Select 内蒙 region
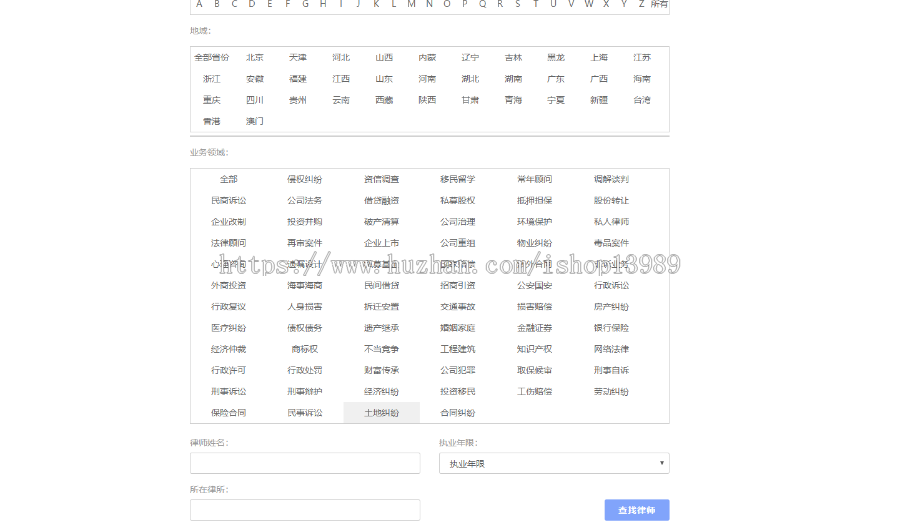Screen dimensions: 900x525 tap(426, 57)
